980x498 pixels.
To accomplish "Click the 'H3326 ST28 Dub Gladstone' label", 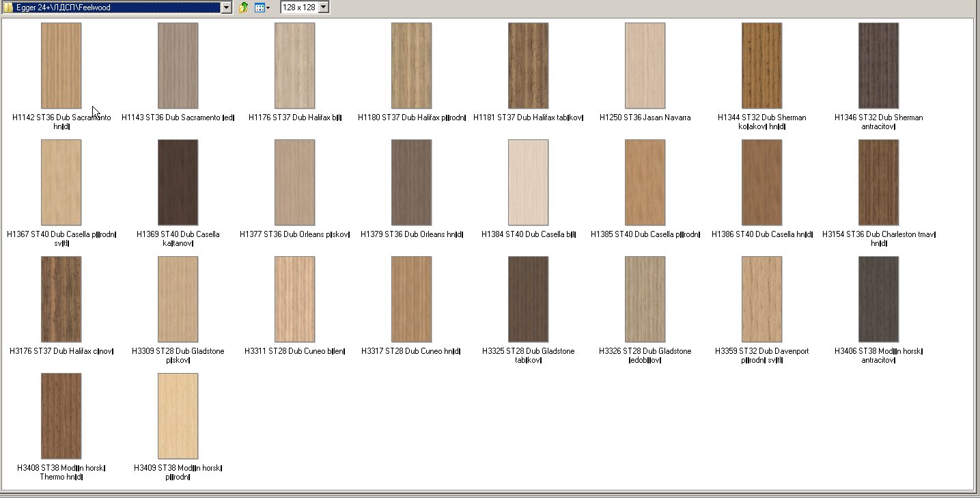I will coord(645,355).
